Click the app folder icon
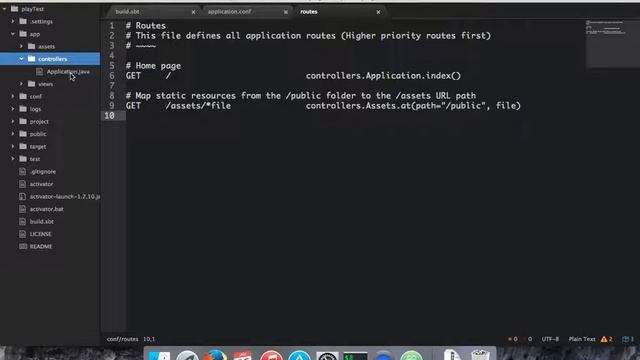 click(x=23, y=34)
